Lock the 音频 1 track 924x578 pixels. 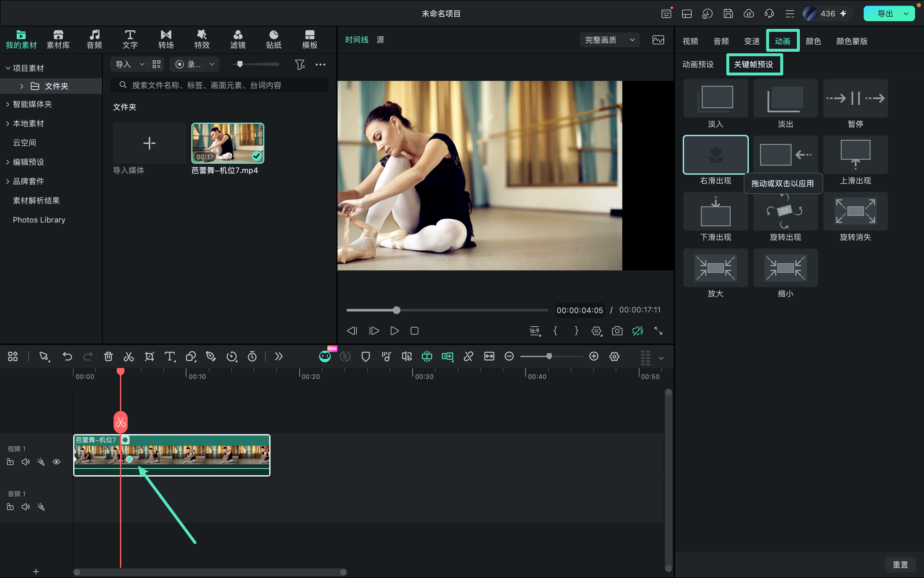10,507
